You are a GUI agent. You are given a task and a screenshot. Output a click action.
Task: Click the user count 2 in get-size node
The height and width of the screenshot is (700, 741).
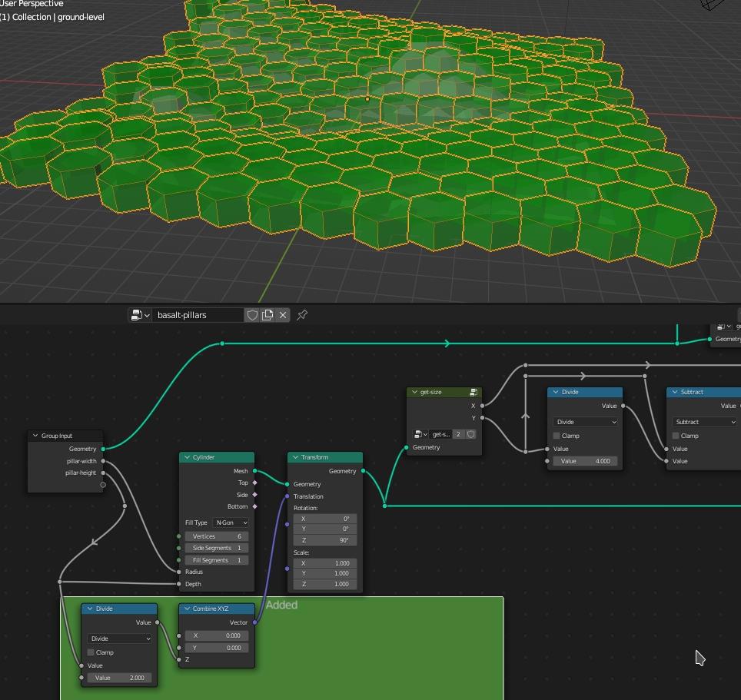pyautogui.click(x=458, y=434)
